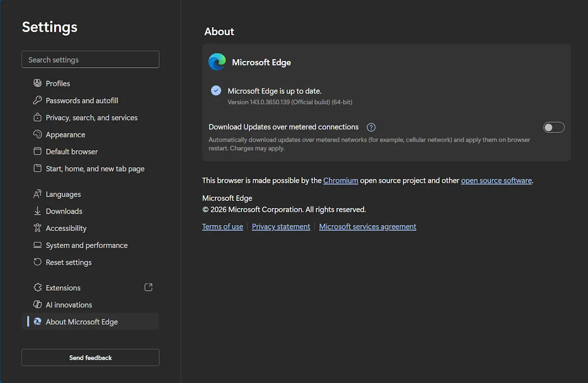Open Appearance settings page
The height and width of the screenshot is (383, 588).
(x=90, y=134)
